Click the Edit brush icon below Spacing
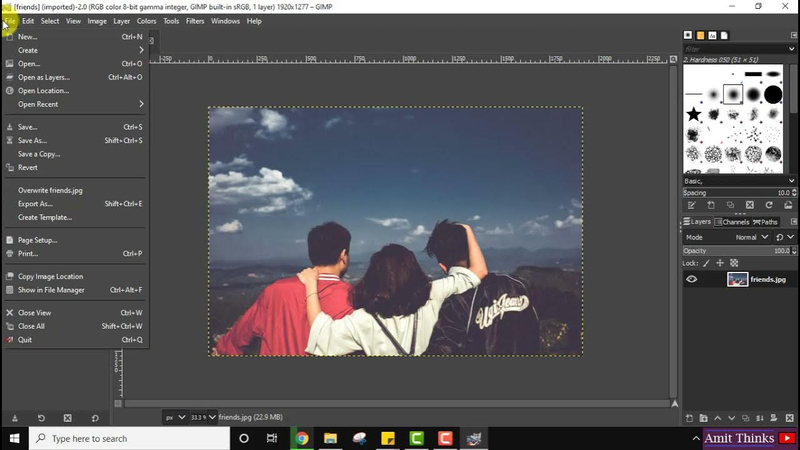 (x=691, y=205)
